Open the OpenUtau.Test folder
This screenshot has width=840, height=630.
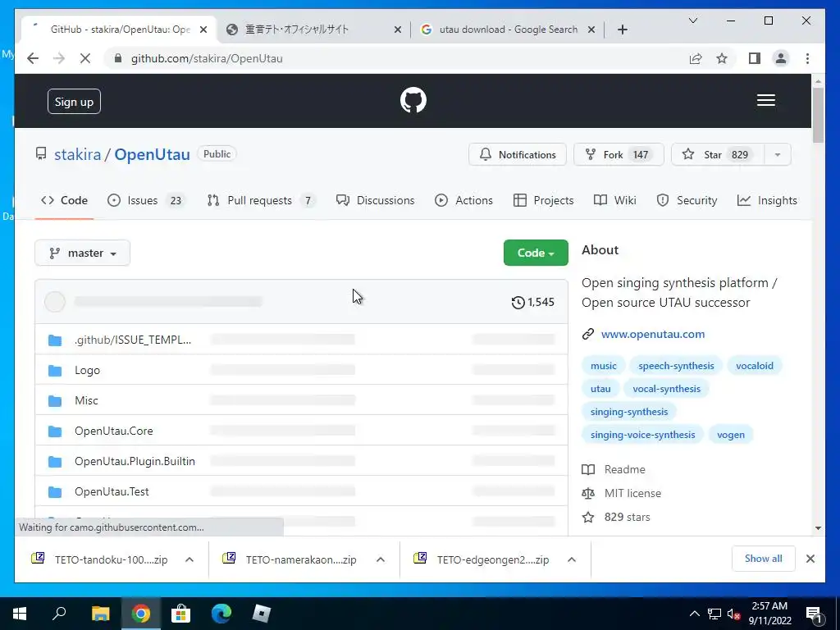click(x=112, y=491)
